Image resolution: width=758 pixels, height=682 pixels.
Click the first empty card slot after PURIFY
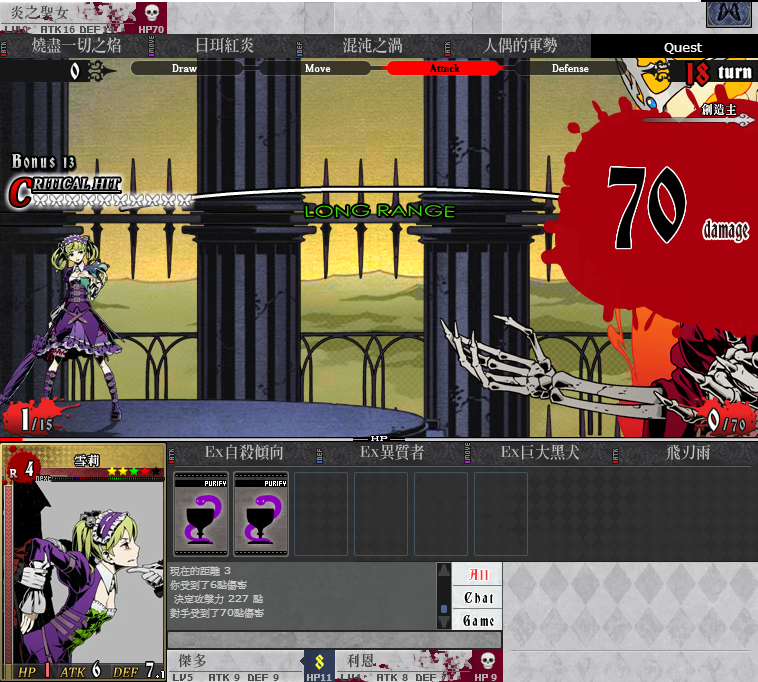click(321, 514)
